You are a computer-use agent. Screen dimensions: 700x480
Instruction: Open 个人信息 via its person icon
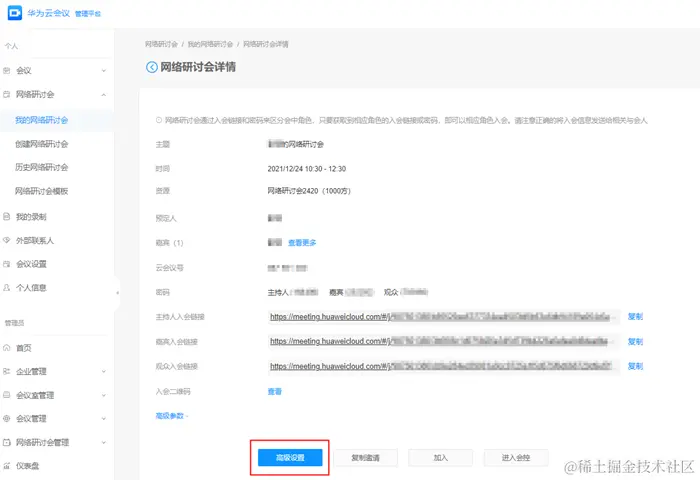point(7,288)
